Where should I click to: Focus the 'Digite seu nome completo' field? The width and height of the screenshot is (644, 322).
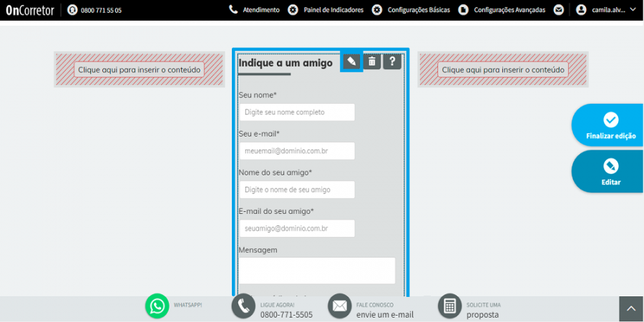pyautogui.click(x=297, y=112)
